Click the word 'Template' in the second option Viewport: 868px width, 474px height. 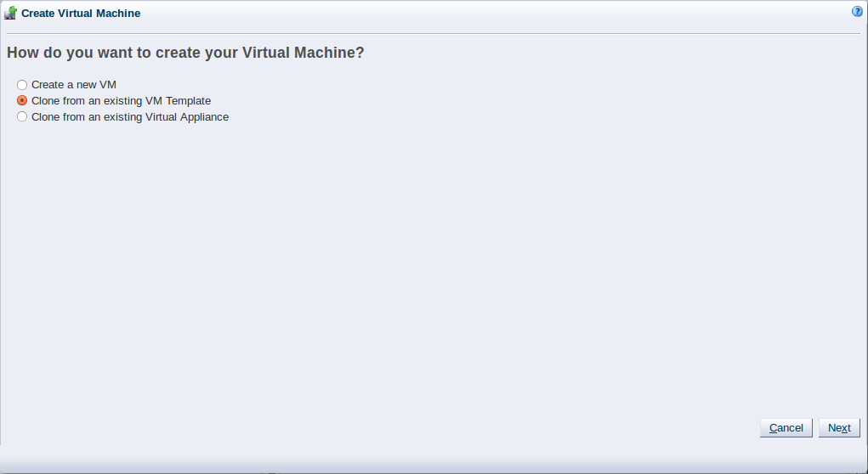tap(188, 101)
